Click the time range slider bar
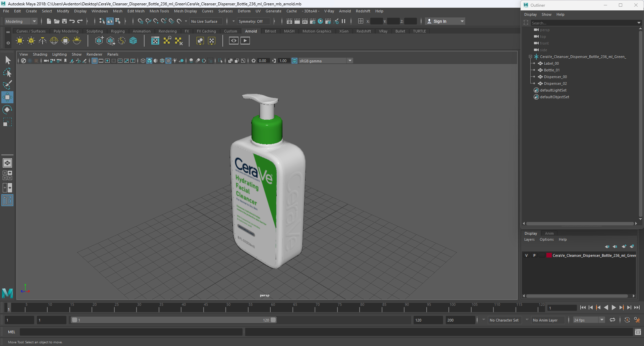This screenshot has width=644, height=346. (174, 320)
